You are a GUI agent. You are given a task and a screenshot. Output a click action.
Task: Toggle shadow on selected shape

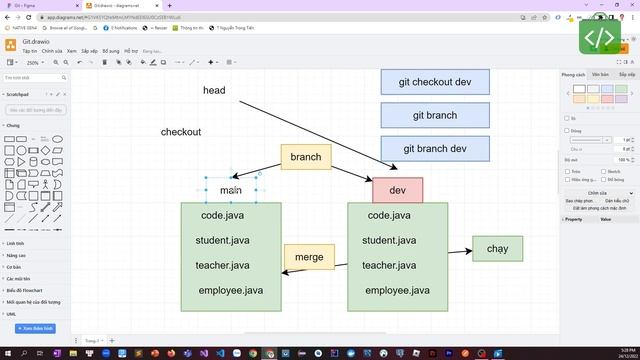coord(163,62)
